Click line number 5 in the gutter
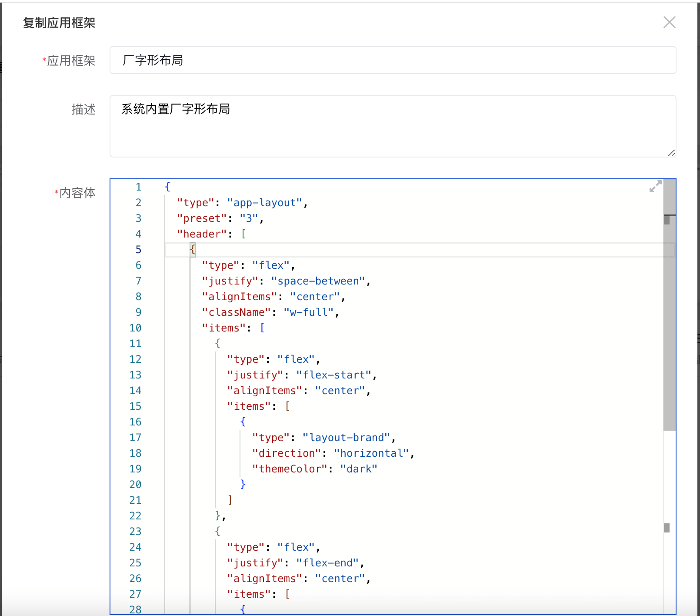The height and width of the screenshot is (616, 700). 138,250
